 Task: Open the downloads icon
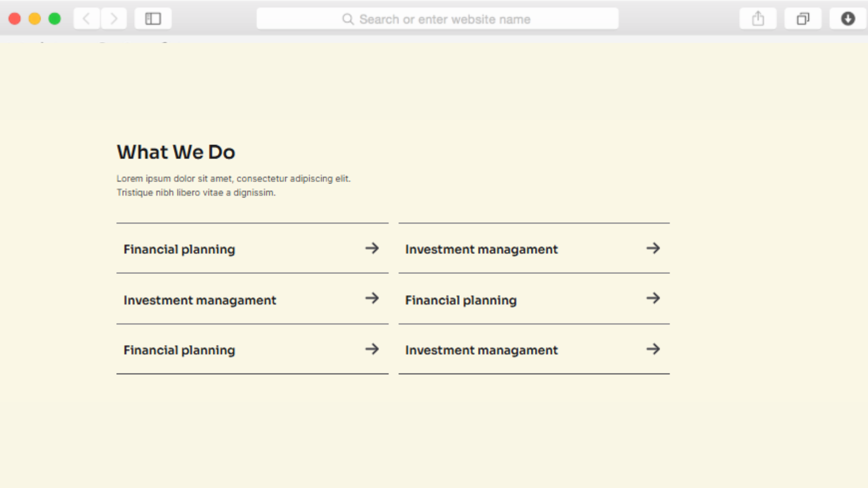pos(848,19)
